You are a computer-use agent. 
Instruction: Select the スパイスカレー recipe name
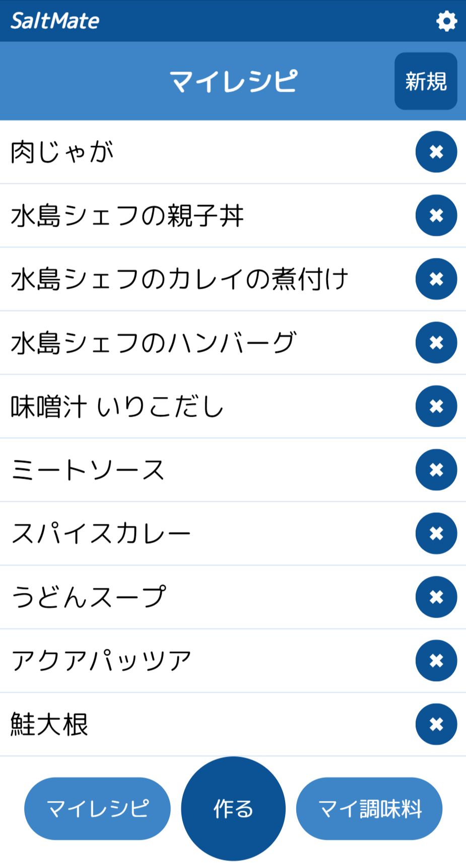[101, 534]
